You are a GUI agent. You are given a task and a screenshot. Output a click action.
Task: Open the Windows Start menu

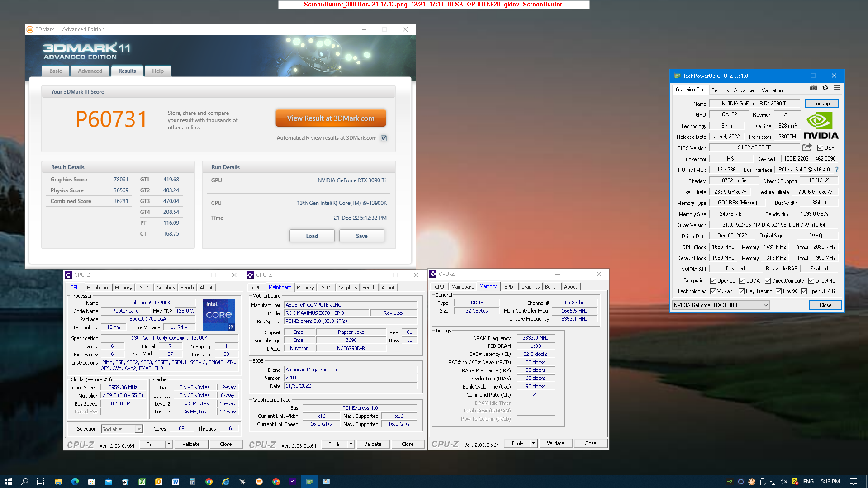pyautogui.click(x=8, y=482)
